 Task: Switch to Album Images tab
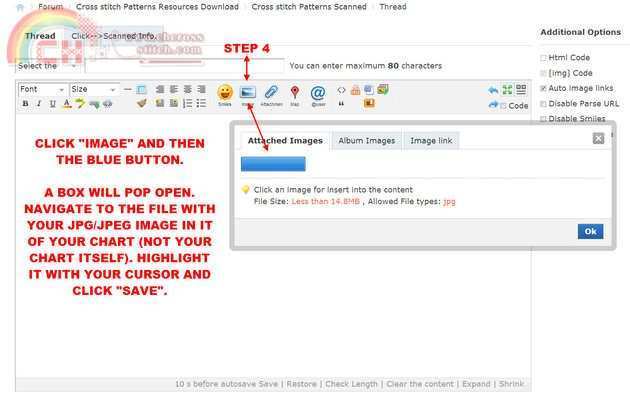(x=366, y=141)
